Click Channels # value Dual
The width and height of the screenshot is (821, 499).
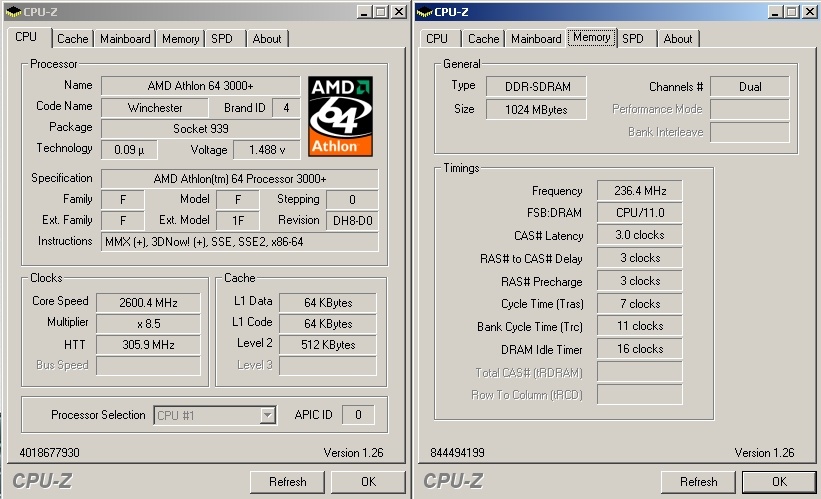point(750,86)
